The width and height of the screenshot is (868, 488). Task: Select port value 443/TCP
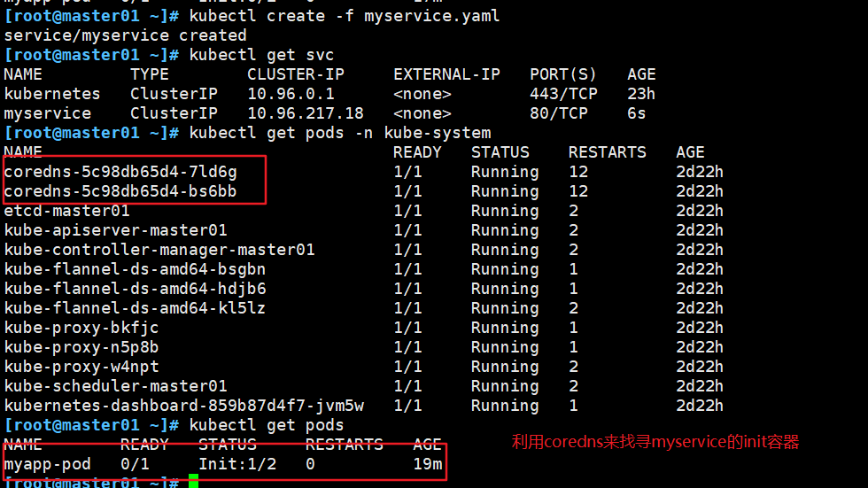[563, 94]
